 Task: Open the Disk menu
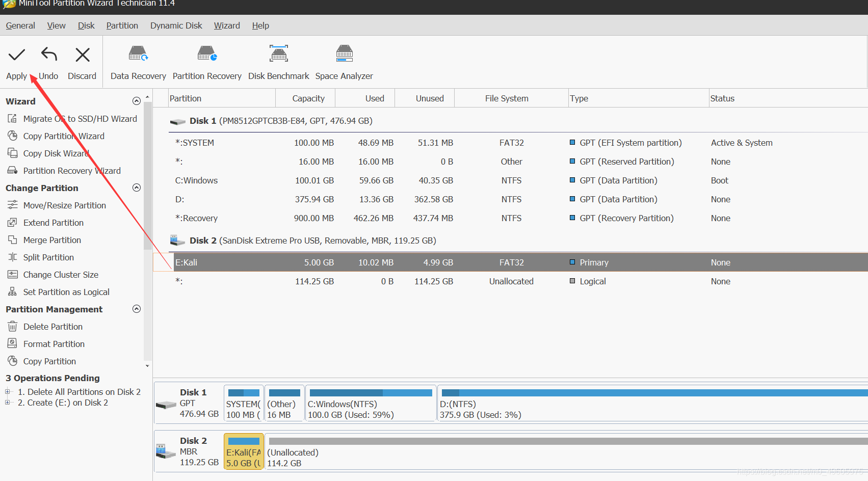coord(86,25)
